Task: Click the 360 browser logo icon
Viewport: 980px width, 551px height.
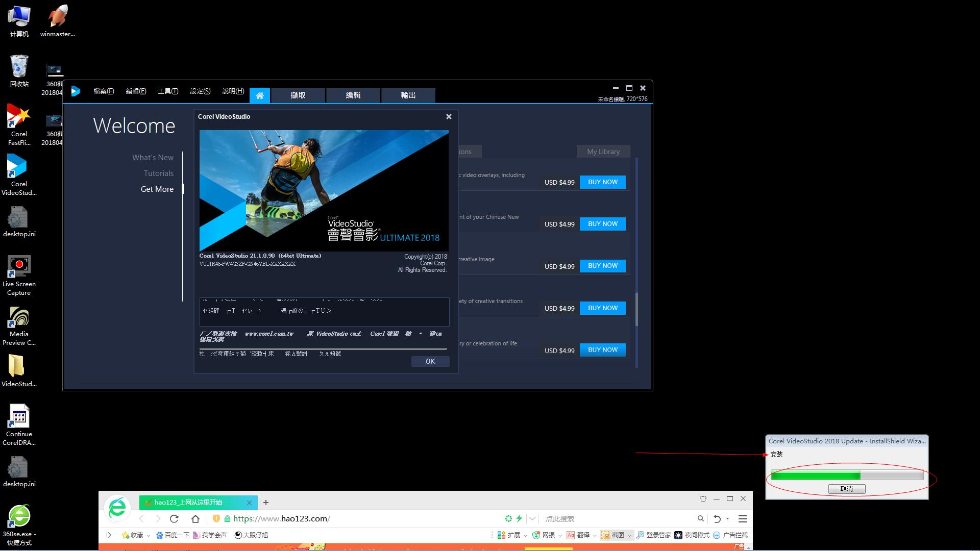Action: (117, 508)
